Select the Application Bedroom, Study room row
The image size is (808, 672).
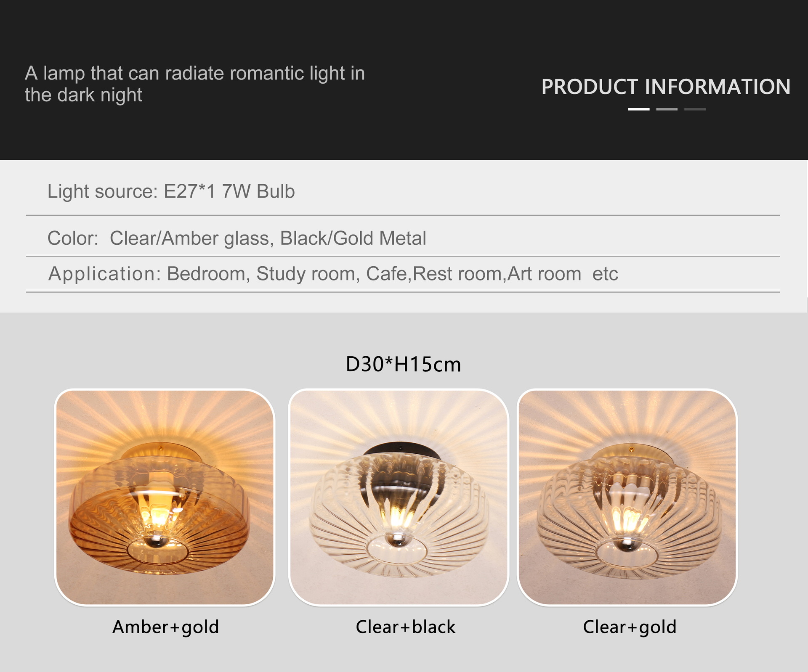(x=333, y=274)
